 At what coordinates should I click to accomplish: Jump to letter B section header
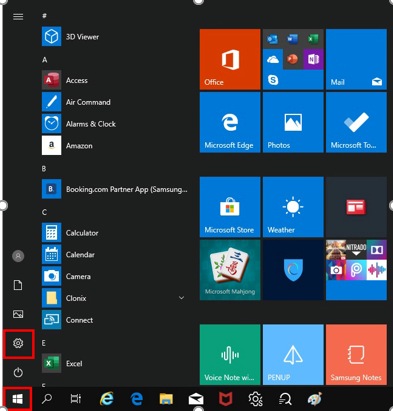coord(44,169)
